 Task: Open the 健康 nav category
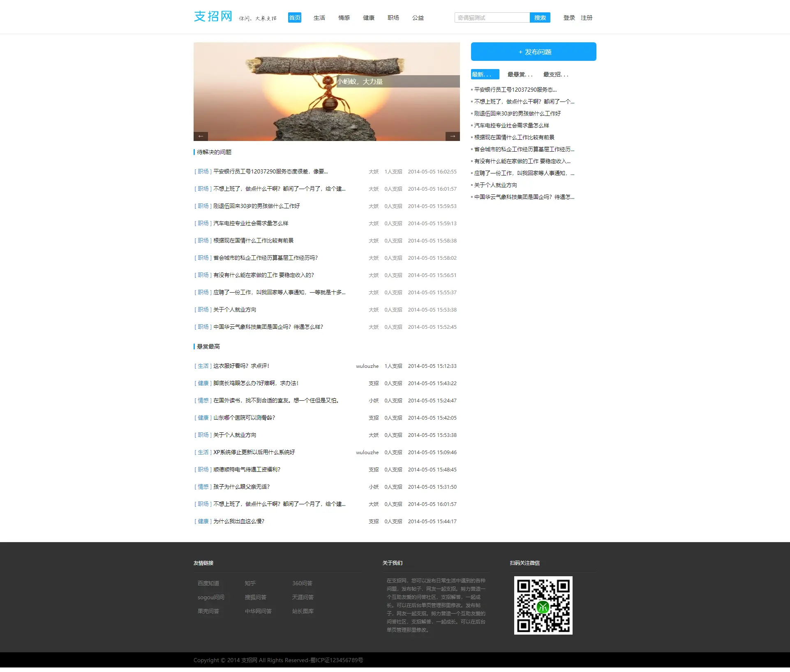click(x=369, y=18)
